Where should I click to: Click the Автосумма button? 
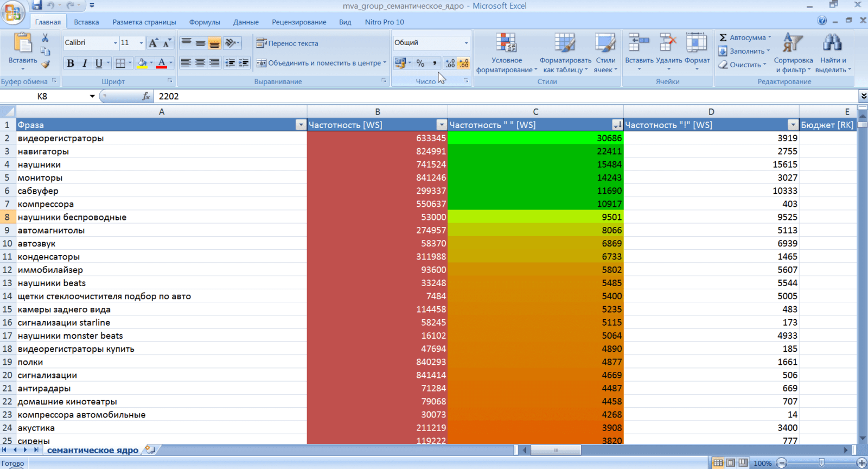pos(744,37)
